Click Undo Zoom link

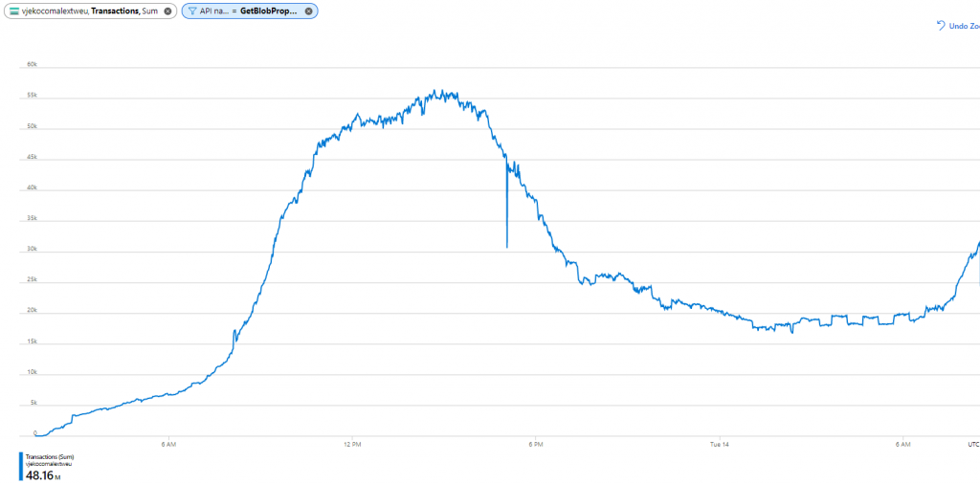coord(965,26)
